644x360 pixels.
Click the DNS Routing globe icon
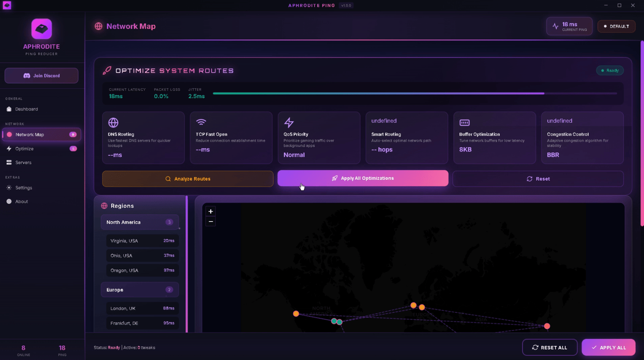[x=113, y=123]
